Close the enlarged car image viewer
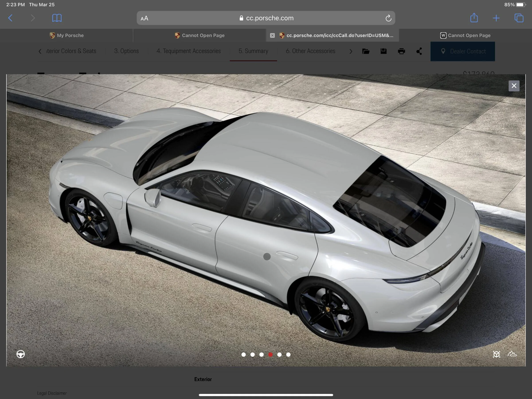532x399 pixels. 514,86
